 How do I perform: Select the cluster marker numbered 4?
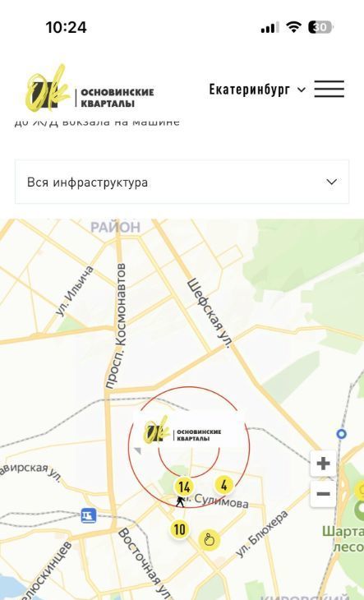point(224,485)
